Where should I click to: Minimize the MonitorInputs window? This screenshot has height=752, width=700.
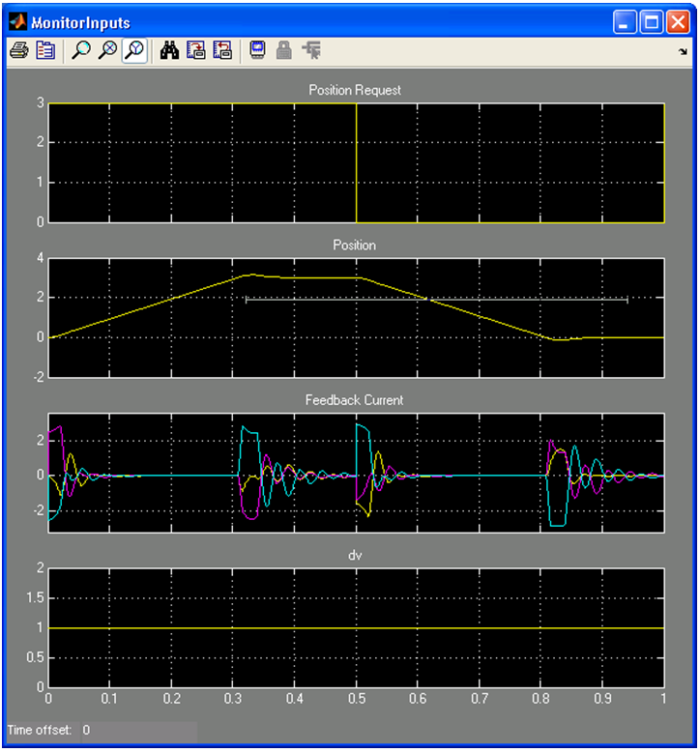[x=627, y=21]
